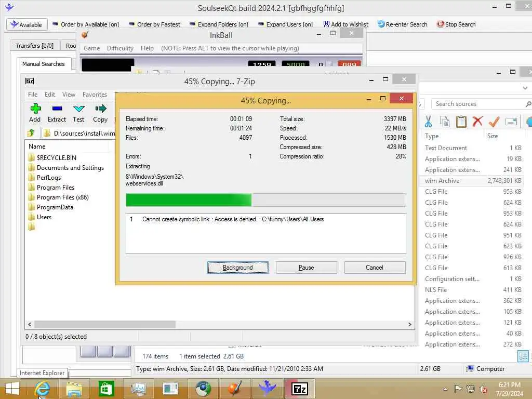Open the SoulseekQt bird taskbar icon
Screen dimensions: 532x399
(x=267, y=389)
